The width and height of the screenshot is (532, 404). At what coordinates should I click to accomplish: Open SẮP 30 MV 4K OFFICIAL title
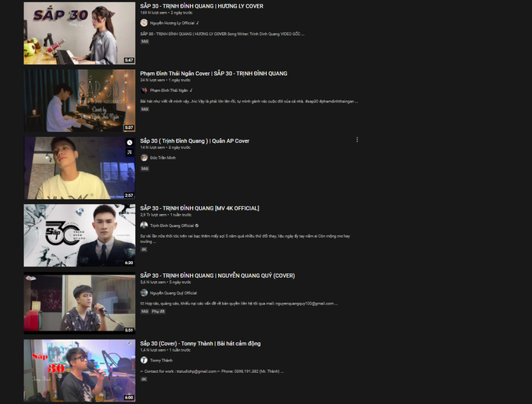199,208
